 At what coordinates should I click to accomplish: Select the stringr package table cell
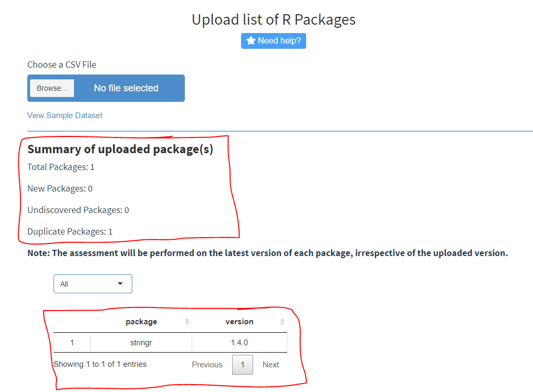coord(140,342)
